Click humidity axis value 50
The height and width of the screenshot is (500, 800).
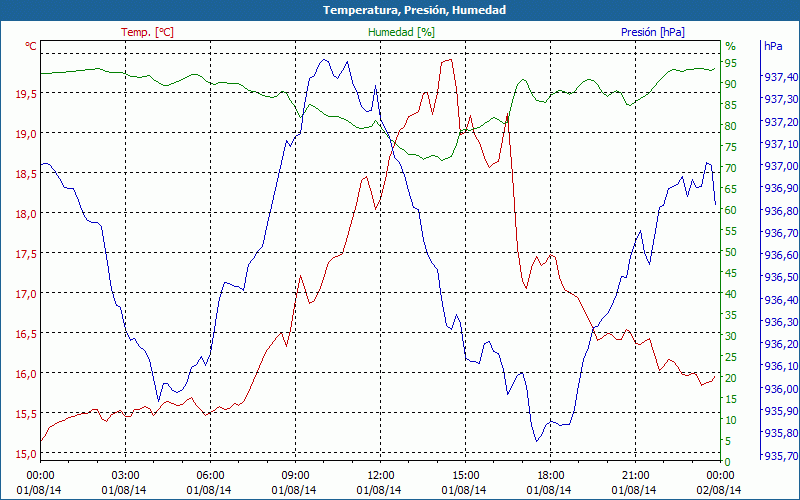731,252
